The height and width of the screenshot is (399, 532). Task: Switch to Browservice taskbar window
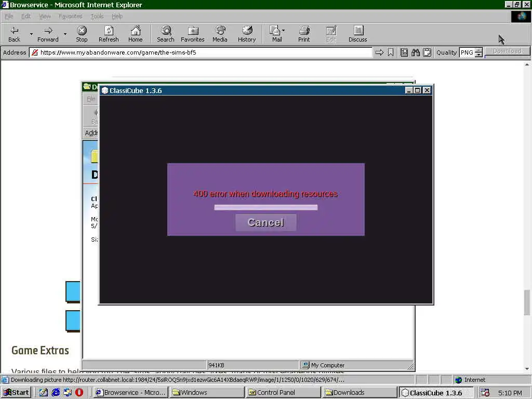point(130,393)
